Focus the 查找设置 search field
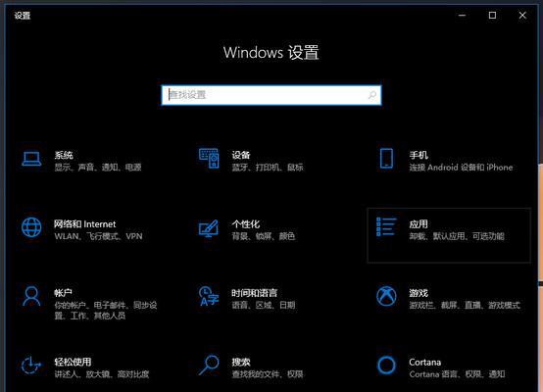This screenshot has height=392, width=543. (271, 95)
